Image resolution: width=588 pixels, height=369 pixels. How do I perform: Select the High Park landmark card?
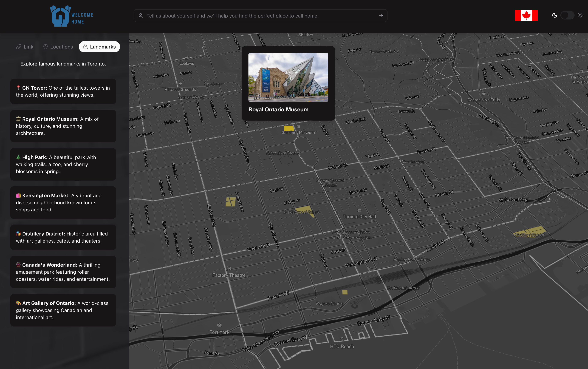tap(63, 164)
